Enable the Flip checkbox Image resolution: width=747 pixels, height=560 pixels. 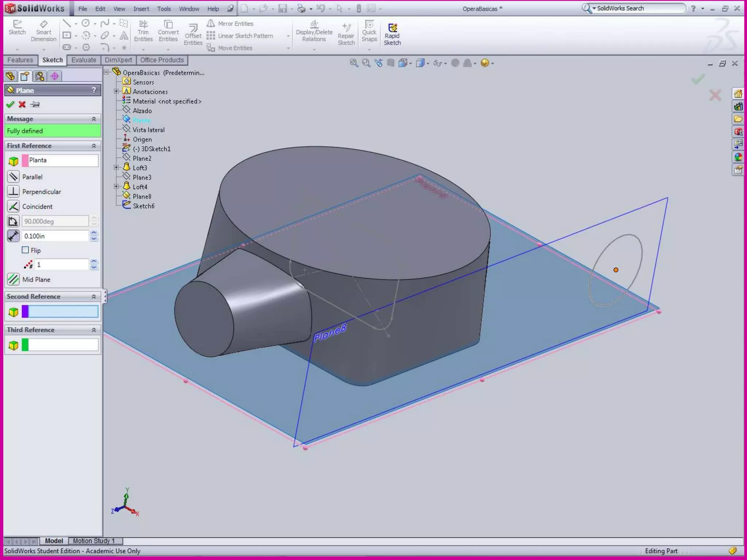coord(25,250)
